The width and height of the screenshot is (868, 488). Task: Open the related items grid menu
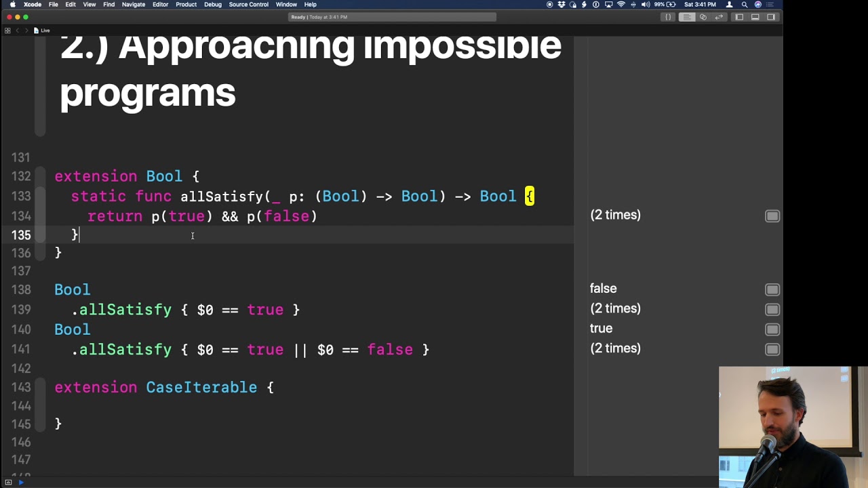tap(7, 30)
